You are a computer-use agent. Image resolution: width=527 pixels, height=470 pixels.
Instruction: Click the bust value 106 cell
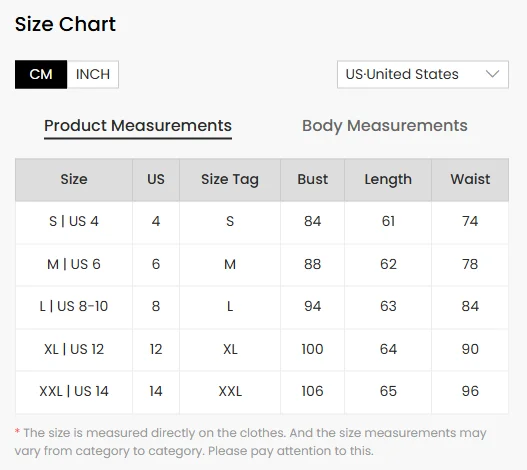(x=313, y=392)
